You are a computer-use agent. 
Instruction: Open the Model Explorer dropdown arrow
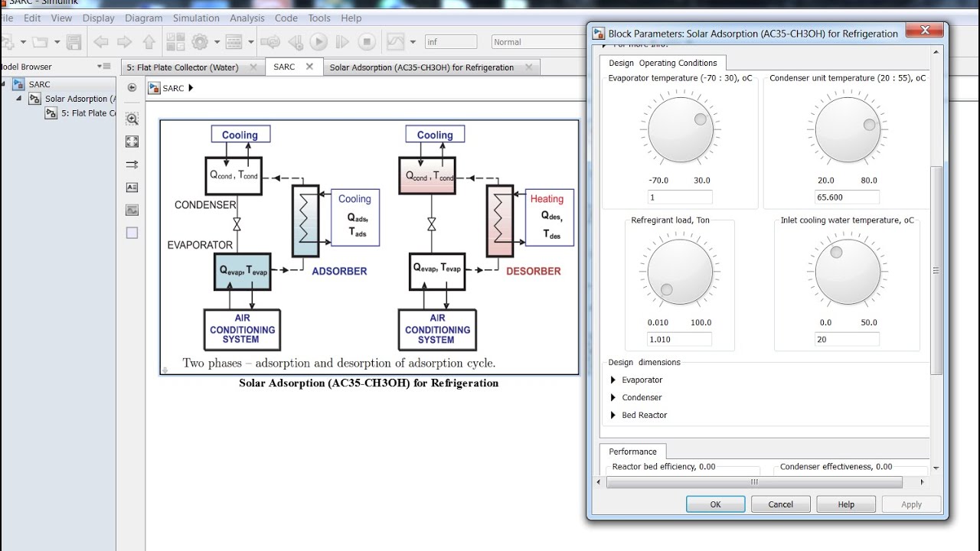click(250, 42)
